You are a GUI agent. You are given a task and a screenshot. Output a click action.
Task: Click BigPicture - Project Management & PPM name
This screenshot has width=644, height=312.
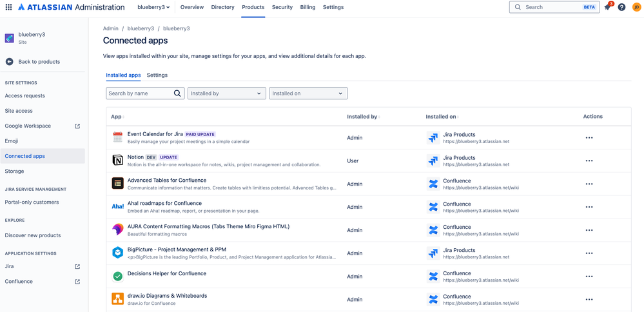pos(177,249)
